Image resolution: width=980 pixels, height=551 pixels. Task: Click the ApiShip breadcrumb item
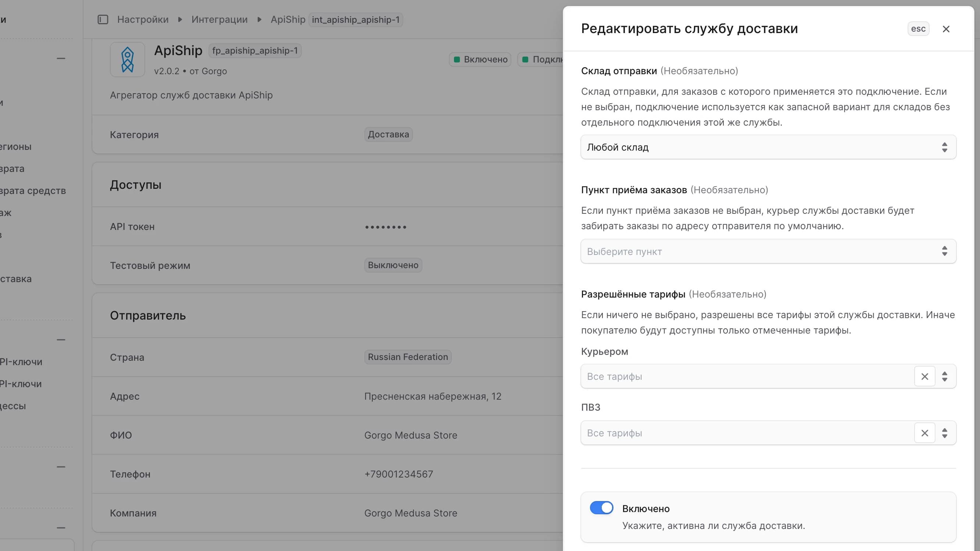(288, 19)
